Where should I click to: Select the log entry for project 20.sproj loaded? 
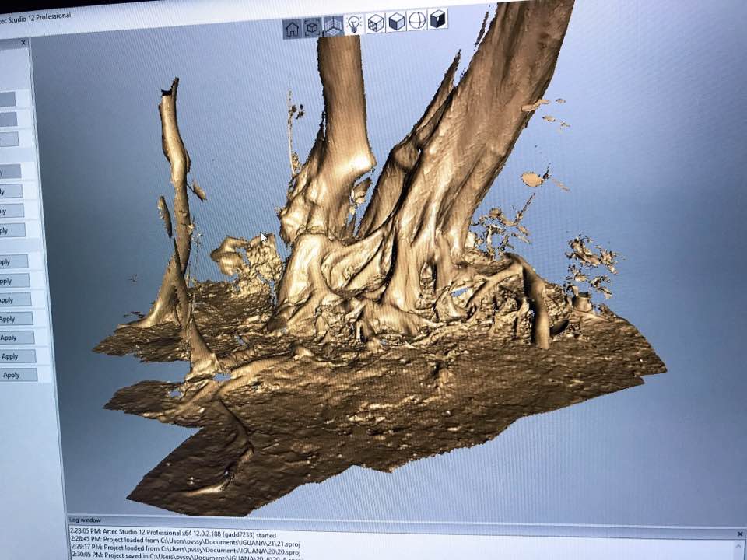185,550
